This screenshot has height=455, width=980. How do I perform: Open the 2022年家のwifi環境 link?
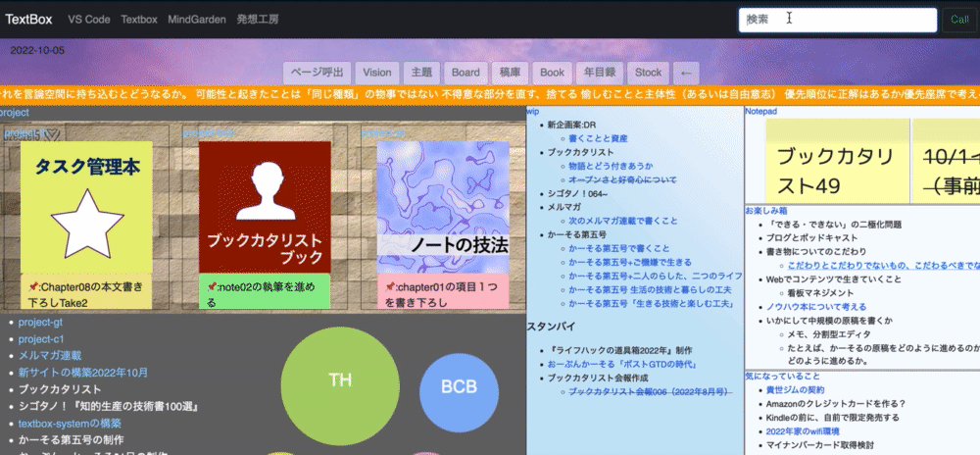[803, 430]
